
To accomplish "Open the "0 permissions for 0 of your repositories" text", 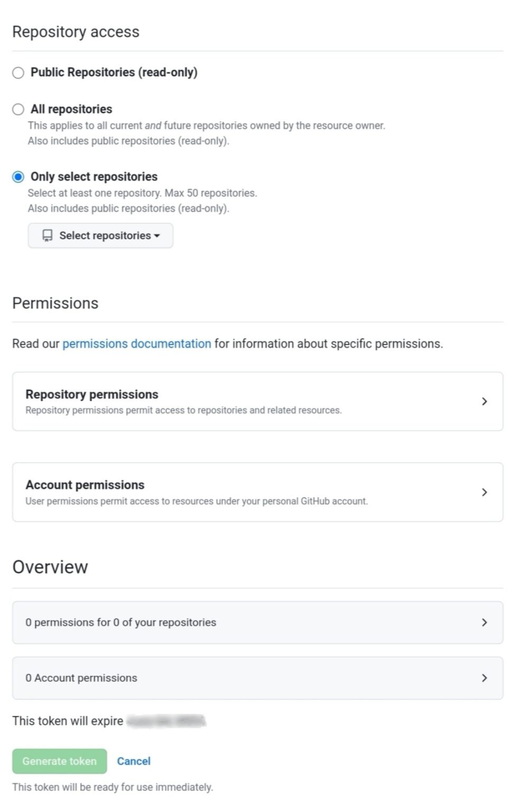I will click(120, 622).
